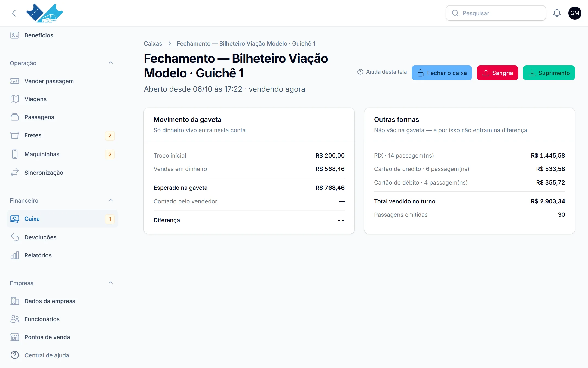Click the Sincronização arrows icon

[x=15, y=173]
